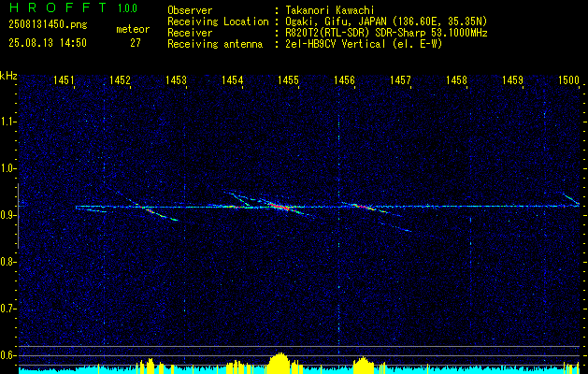Click the 1451 time marker
The height and width of the screenshot is (374, 588).
point(64,79)
